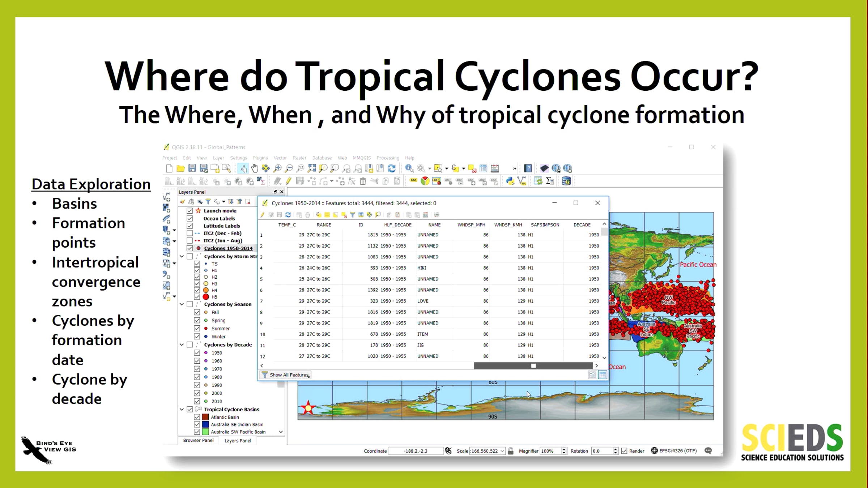Click the Zoom In magnifier tool
The width and height of the screenshot is (868, 488).
click(277, 168)
